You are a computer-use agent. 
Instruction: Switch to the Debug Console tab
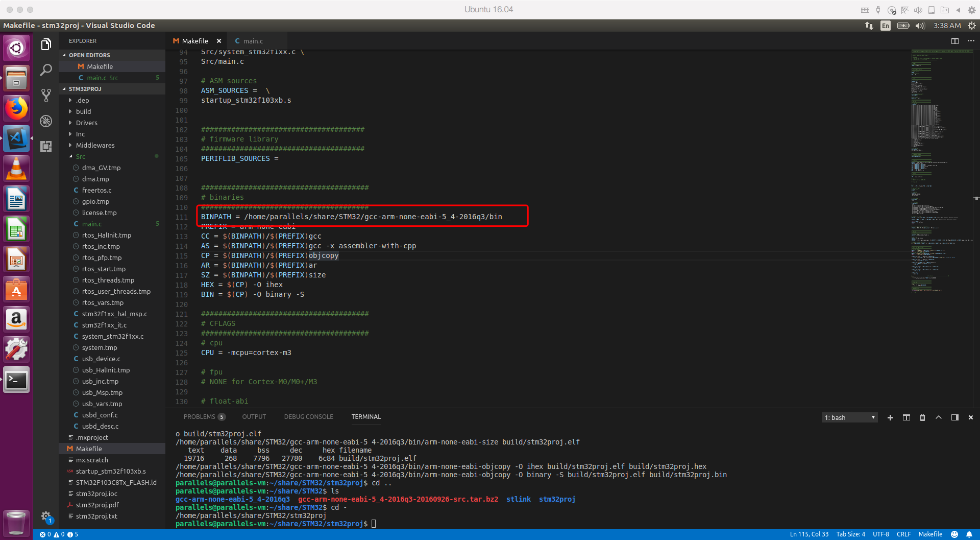[x=308, y=417]
